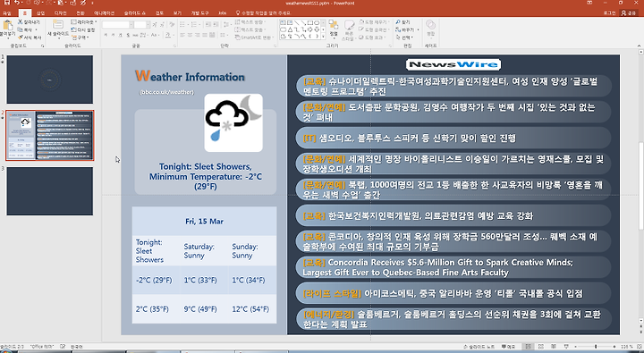Expand Select dropdown (선택)
Image resolution: width=644 pixels, height=353 pixels.
pos(405,38)
